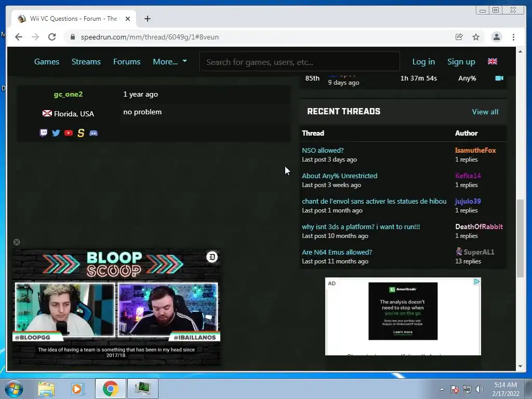The width and height of the screenshot is (532, 399).
Task: Open IsamutheFox's profile
Action: [475, 150]
